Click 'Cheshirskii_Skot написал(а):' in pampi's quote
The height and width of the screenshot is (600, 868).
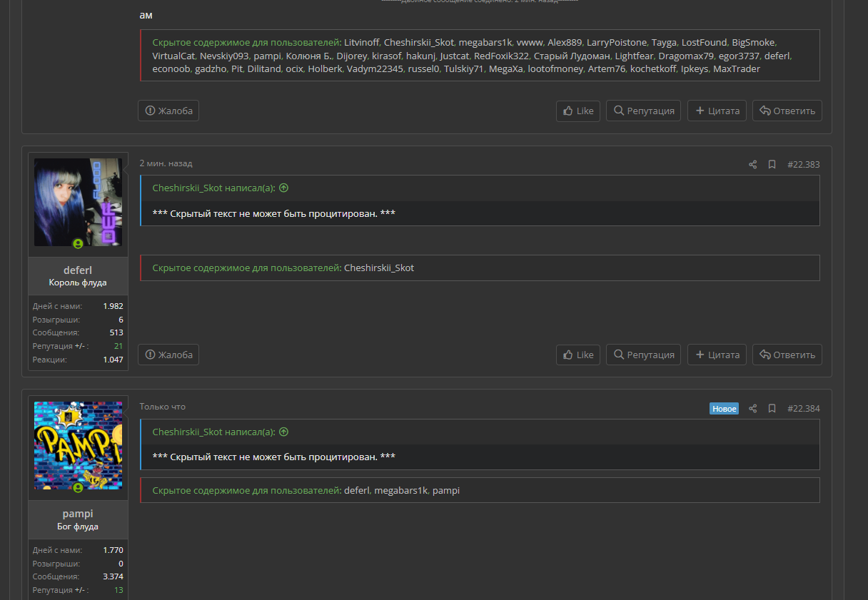click(214, 432)
